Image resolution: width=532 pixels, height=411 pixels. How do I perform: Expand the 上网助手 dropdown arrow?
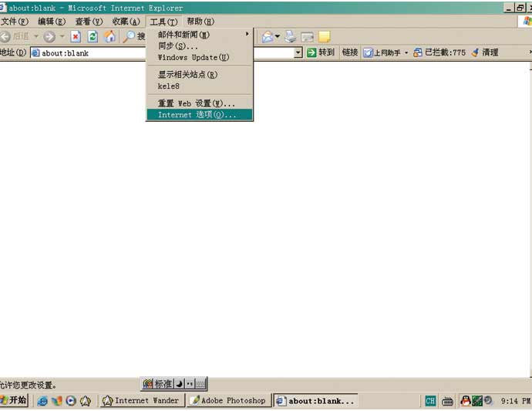(406, 52)
